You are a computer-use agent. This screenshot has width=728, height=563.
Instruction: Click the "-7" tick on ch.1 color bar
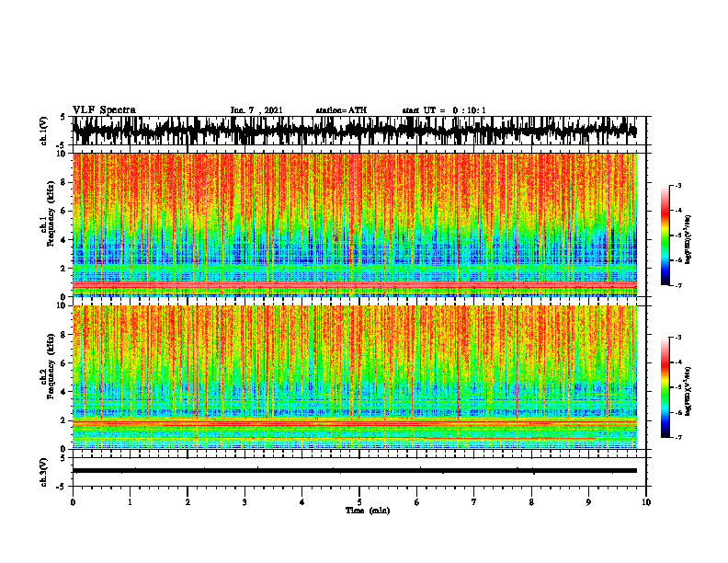click(677, 285)
